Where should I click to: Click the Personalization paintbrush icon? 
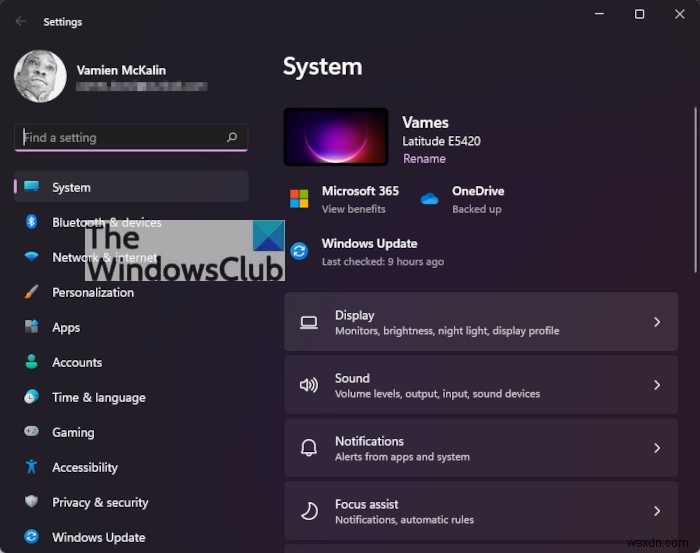[x=31, y=292]
